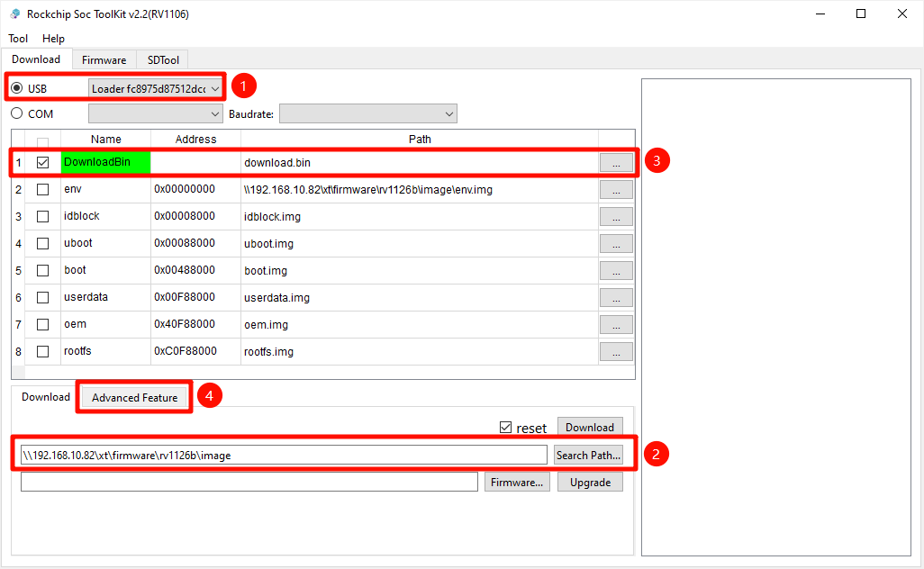This screenshot has width=924, height=569.
Task: Toggle the reset checkbox
Action: point(506,428)
